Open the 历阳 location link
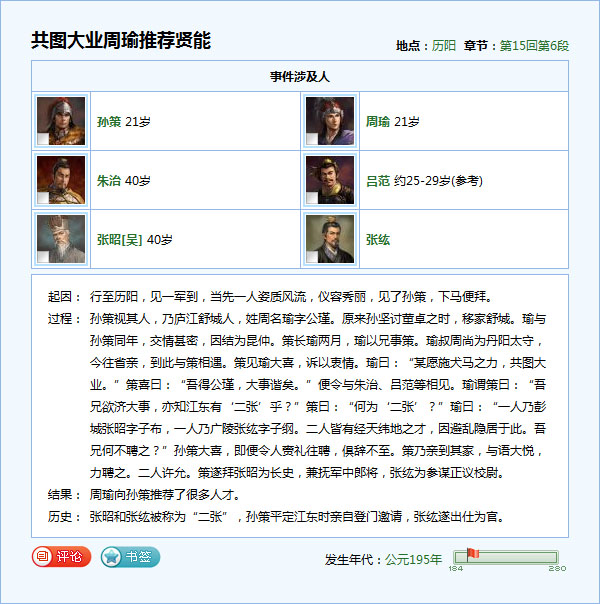The height and width of the screenshot is (604, 600). point(443,46)
